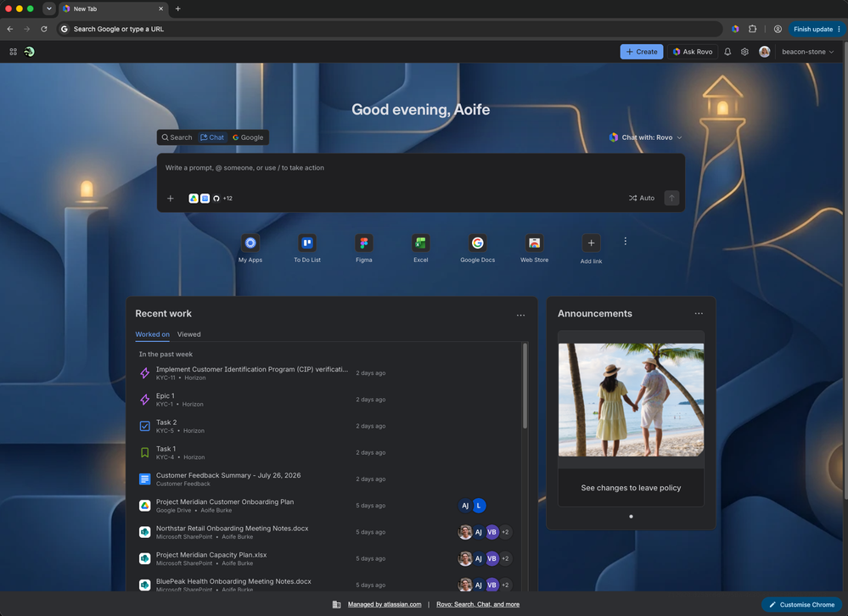Go back in browser history

[10, 29]
